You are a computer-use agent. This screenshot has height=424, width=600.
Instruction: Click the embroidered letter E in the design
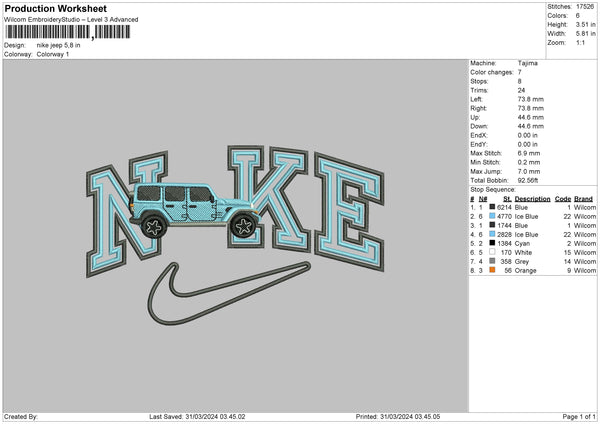pos(349,212)
